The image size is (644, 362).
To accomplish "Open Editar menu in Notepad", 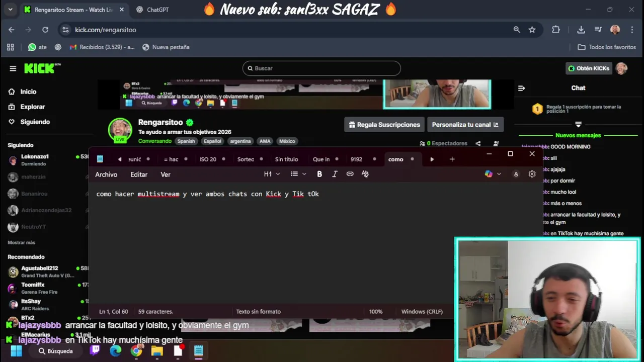I will [139, 174].
